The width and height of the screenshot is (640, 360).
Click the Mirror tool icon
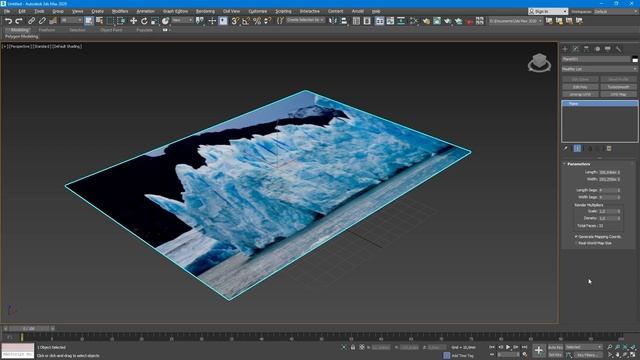333,21
